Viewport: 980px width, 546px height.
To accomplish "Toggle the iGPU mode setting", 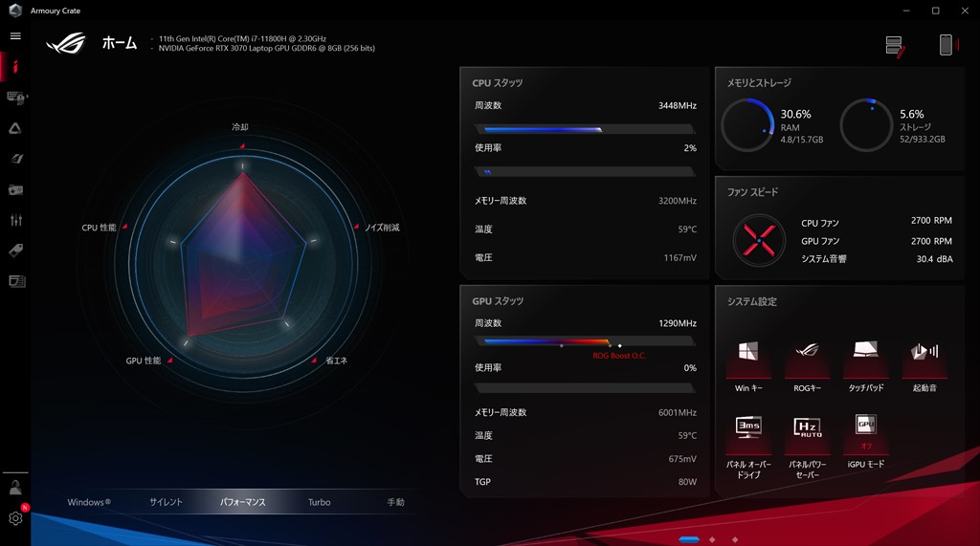I will coord(865,442).
